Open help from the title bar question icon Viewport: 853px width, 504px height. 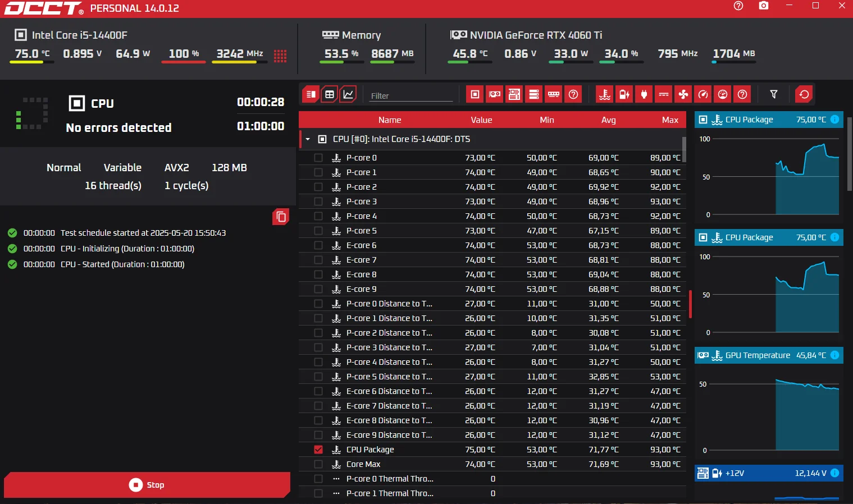click(738, 6)
